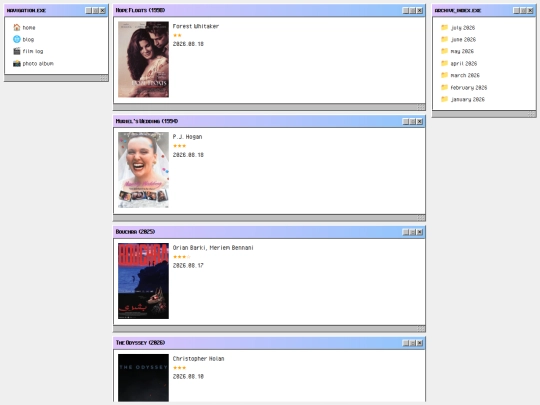Open the may 2026 archive
Screen dimensions: 540x405
click(462, 51)
